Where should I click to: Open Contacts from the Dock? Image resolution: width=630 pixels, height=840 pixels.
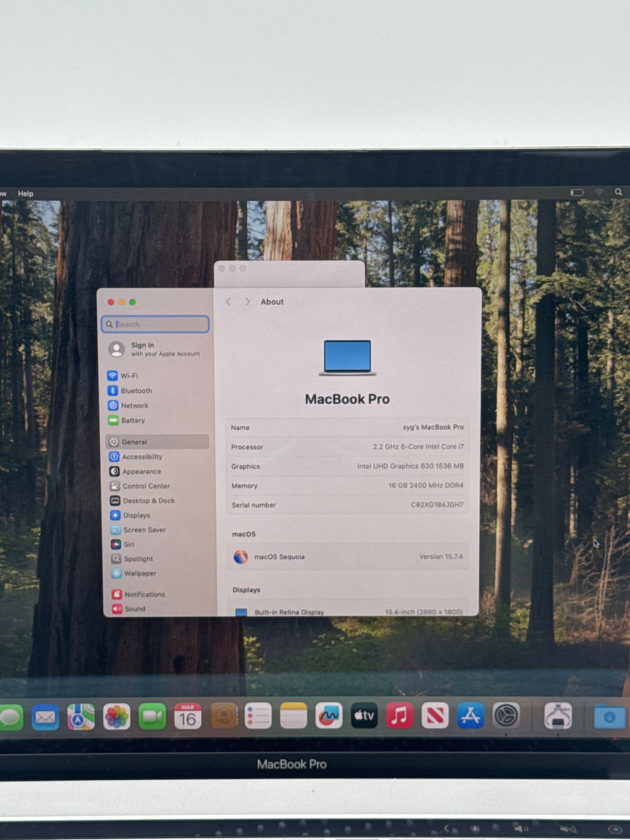click(223, 716)
